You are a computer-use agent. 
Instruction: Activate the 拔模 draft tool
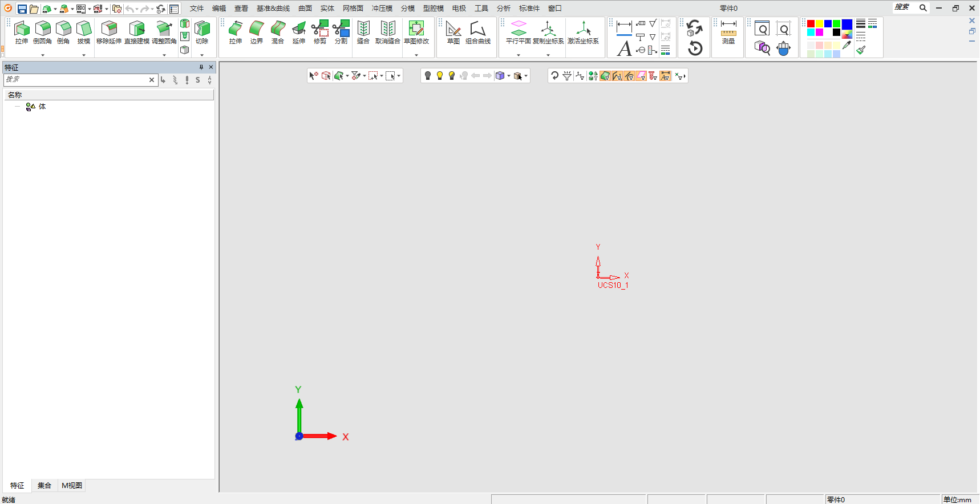(x=84, y=32)
